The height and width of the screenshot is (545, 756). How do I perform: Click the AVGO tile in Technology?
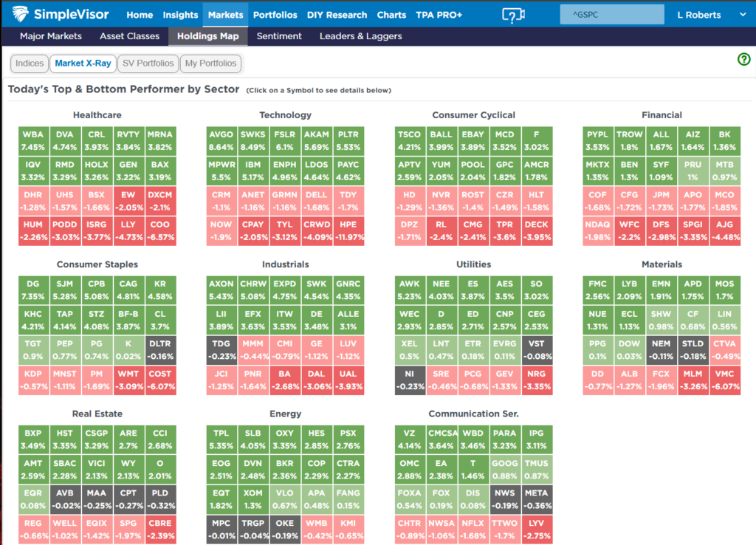point(221,141)
